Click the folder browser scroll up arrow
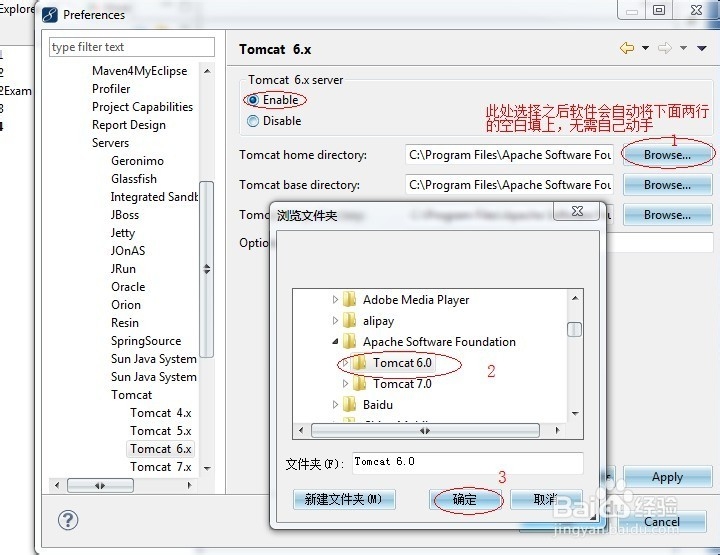The image size is (720, 555). (574, 298)
